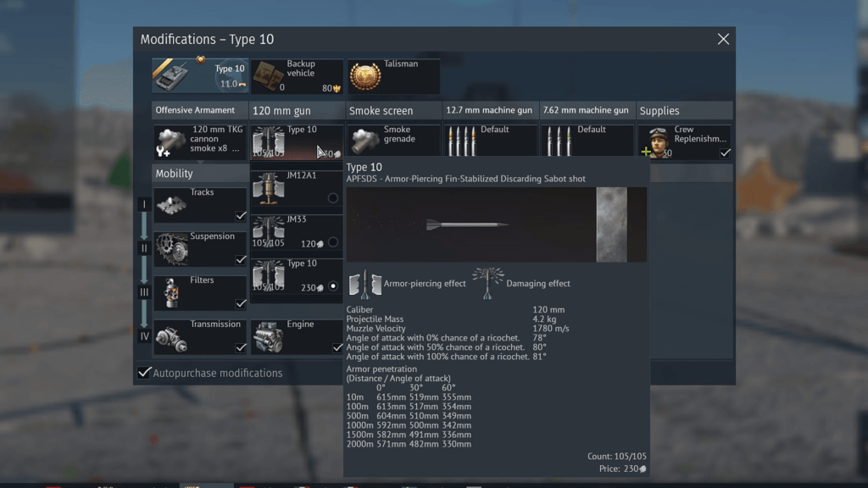Toggle the Engine checkmark
The height and width of the screenshot is (488, 868).
[x=337, y=347]
